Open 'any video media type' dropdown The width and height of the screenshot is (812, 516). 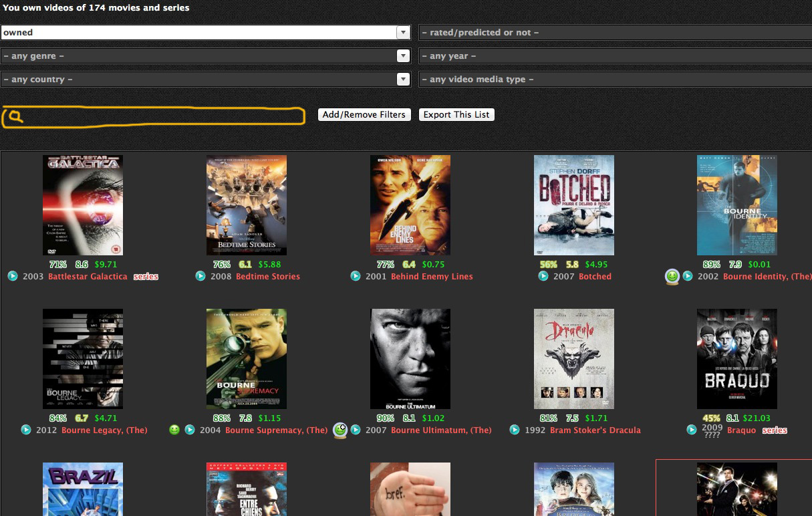point(615,80)
